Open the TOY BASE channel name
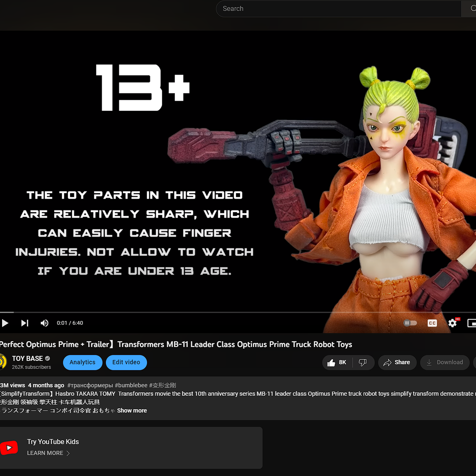The height and width of the screenshot is (476, 476). [x=27, y=358]
